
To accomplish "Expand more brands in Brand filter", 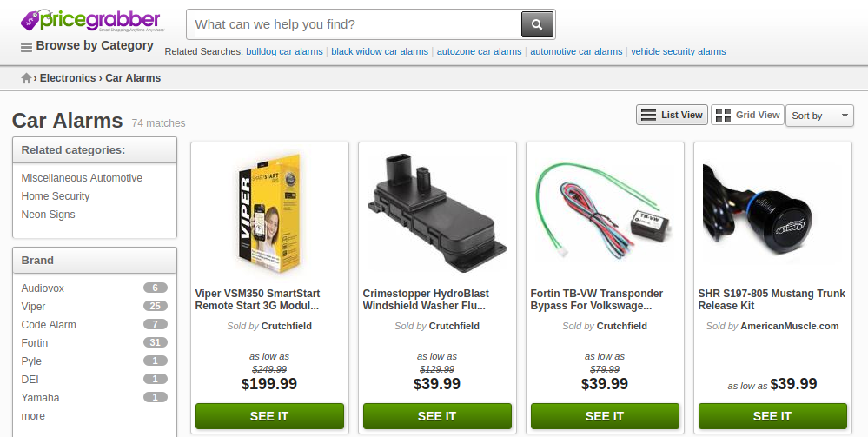I will pyautogui.click(x=33, y=416).
